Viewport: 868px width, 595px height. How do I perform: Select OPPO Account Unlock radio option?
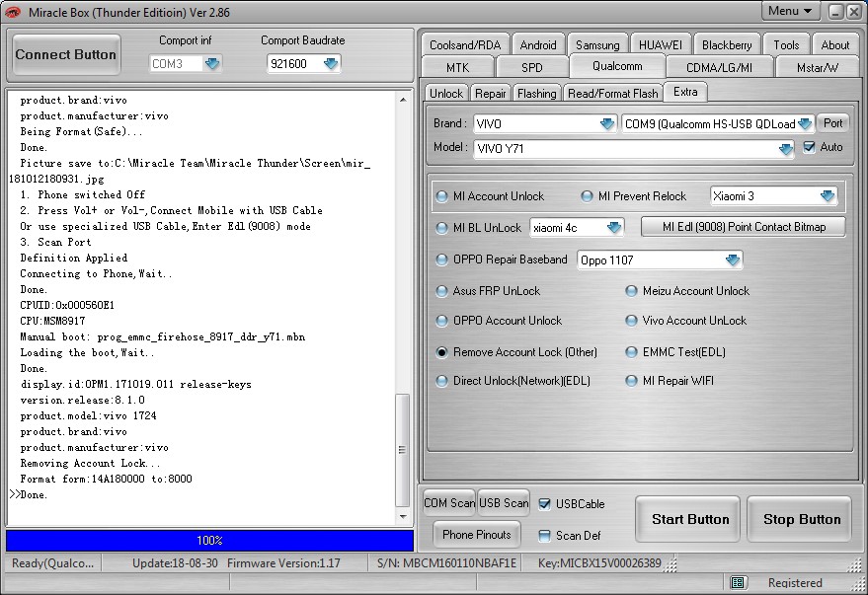pyautogui.click(x=441, y=321)
